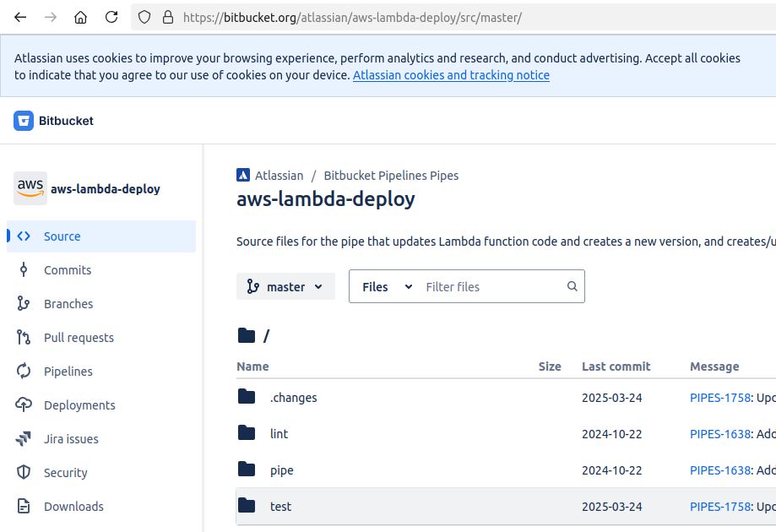Click the Pull requests icon
776x532 pixels.
[x=24, y=337]
